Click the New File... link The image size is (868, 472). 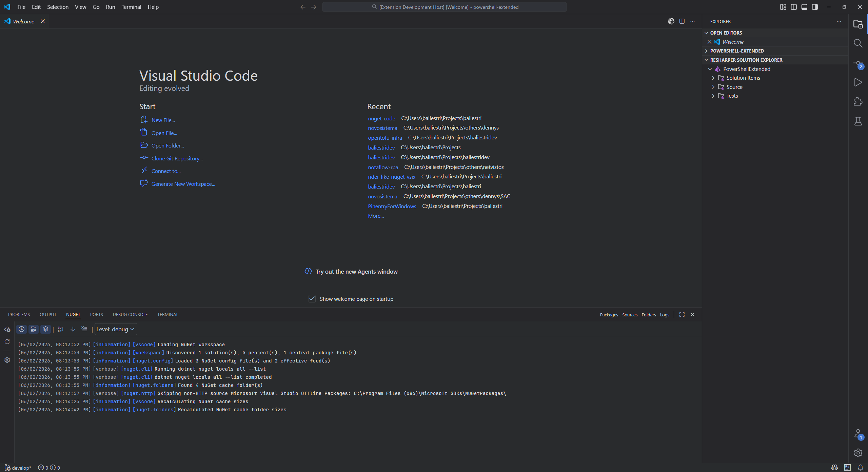163,120
